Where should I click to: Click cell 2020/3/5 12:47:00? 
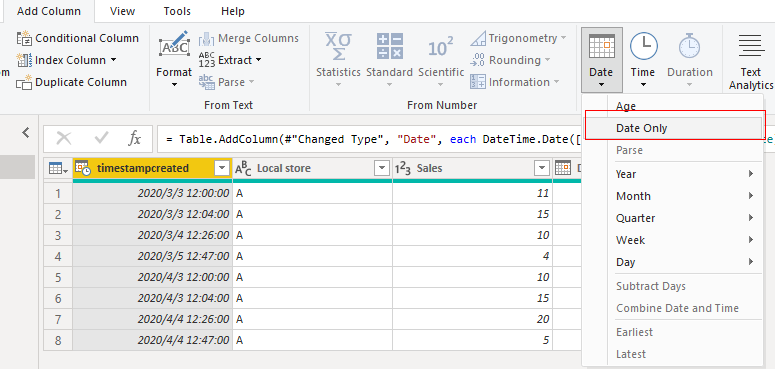click(x=153, y=256)
